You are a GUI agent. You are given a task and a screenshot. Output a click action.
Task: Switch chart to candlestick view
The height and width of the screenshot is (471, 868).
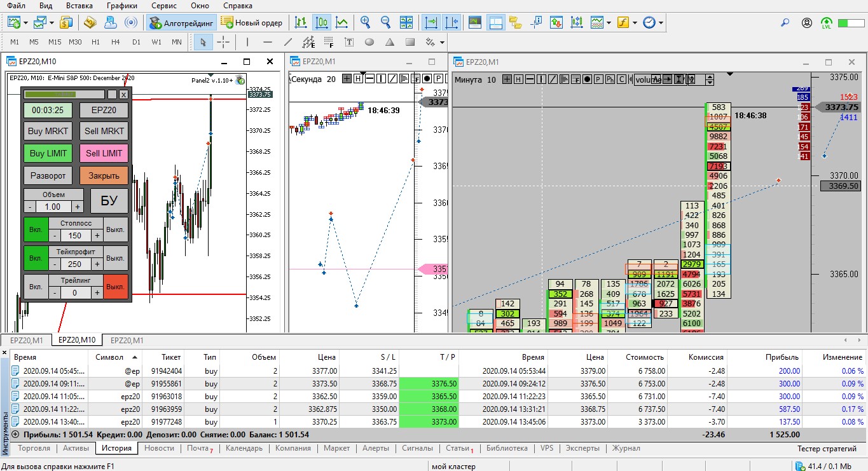(x=322, y=23)
